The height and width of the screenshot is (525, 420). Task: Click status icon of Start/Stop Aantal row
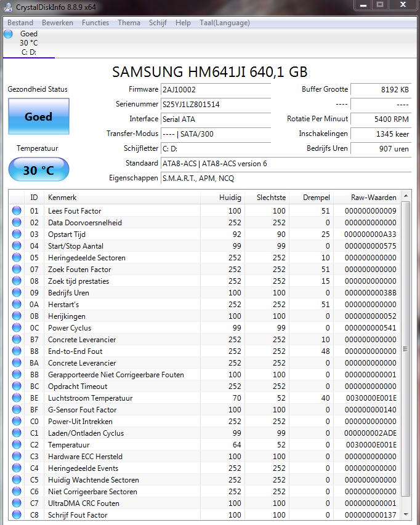(x=17, y=246)
